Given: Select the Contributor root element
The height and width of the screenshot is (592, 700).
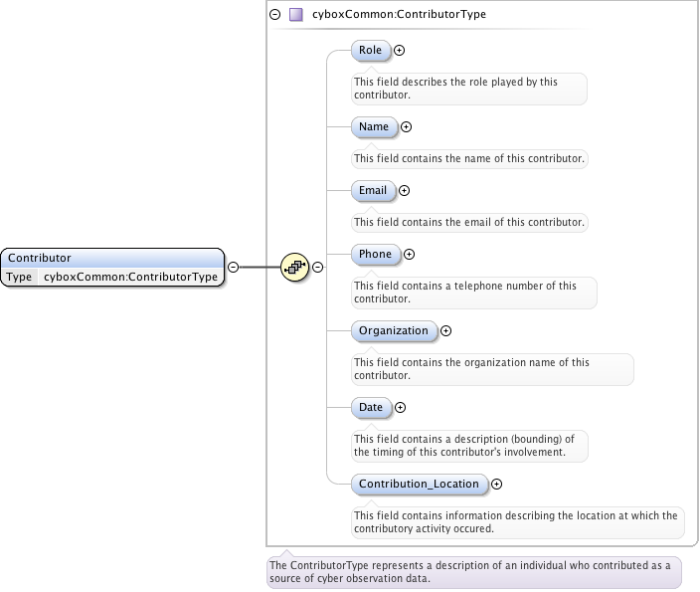Looking at the screenshot, I should click(112, 258).
